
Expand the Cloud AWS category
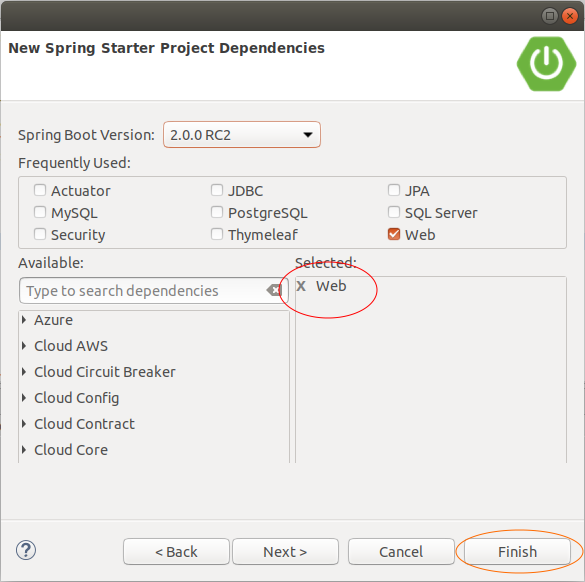click(x=24, y=346)
